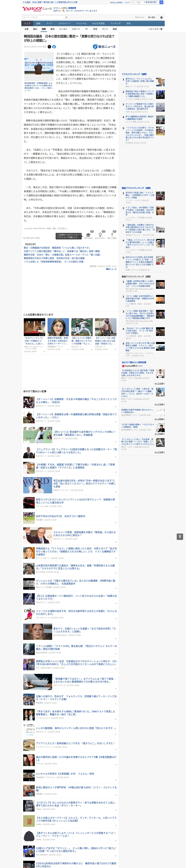Select the トップ navigation tab

point(27,24)
